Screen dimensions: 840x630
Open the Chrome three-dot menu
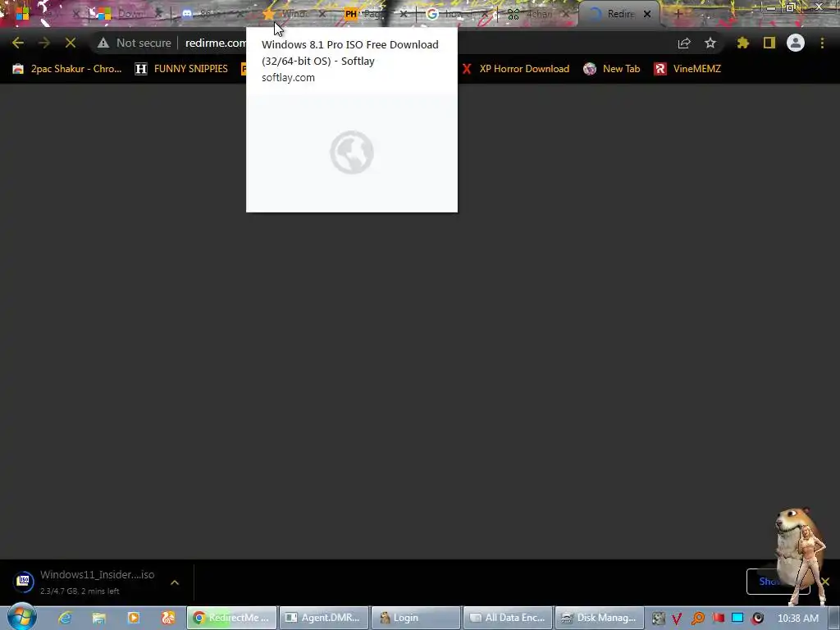[822, 43]
